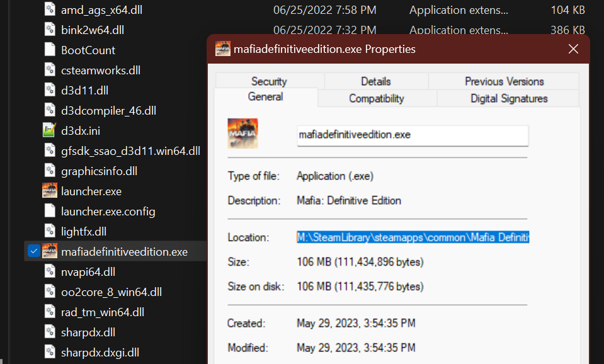Click the nvapi64.dll file icon
Image resolution: width=604 pixels, height=364 pixels.
pyautogui.click(x=50, y=271)
